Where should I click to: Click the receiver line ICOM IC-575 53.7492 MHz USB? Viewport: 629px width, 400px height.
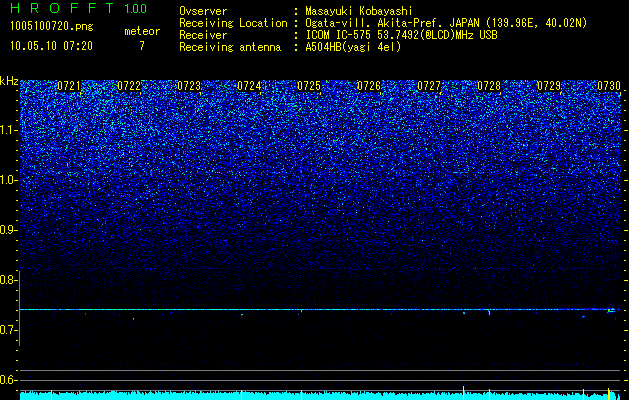401,35
